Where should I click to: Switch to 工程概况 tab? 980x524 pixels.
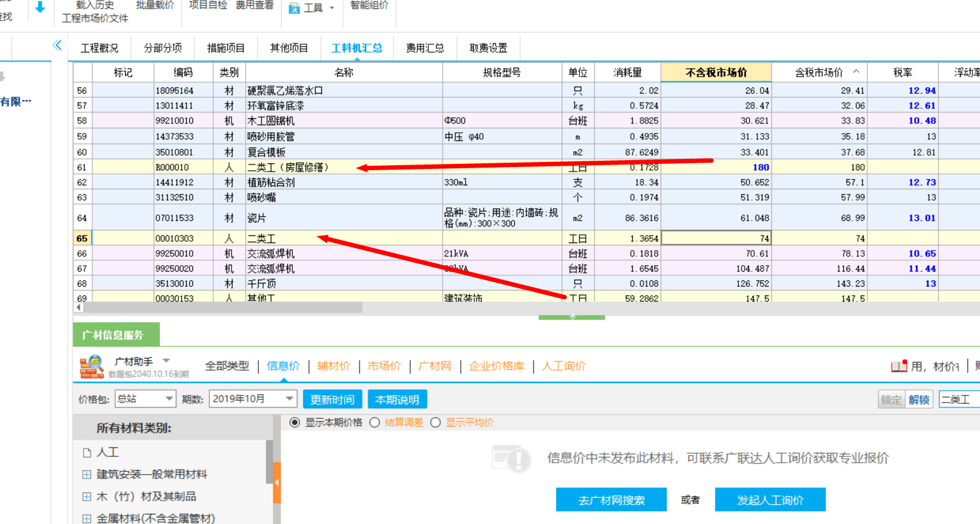pos(99,48)
